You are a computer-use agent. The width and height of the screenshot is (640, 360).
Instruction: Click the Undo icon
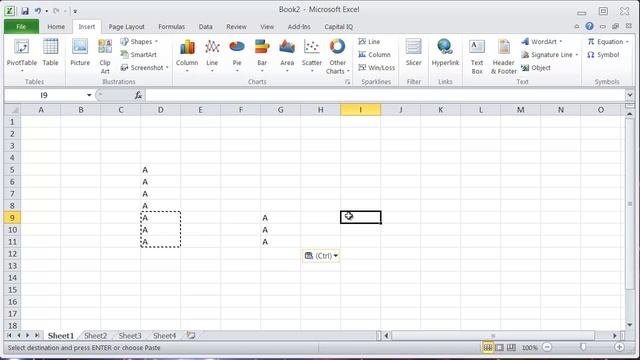click(x=38, y=11)
